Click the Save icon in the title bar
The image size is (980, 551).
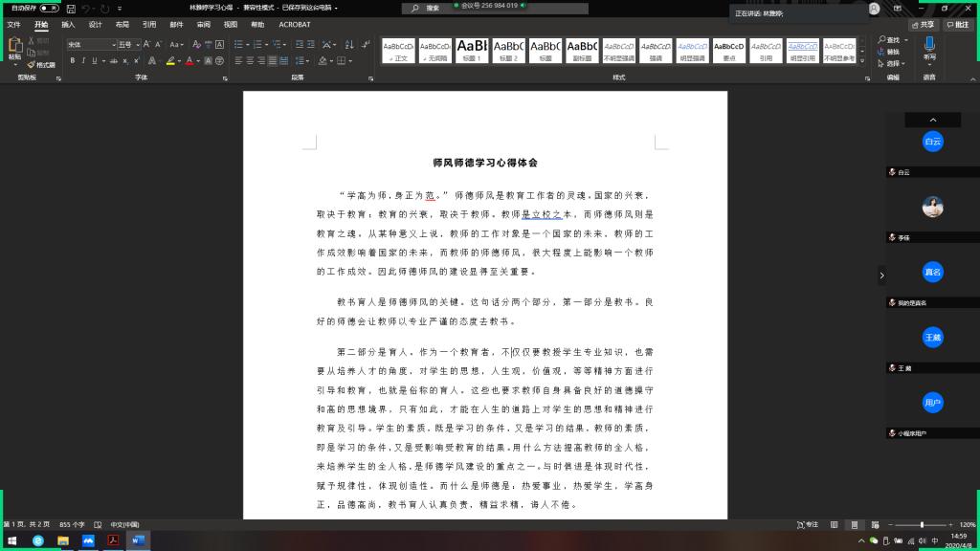click(71, 9)
